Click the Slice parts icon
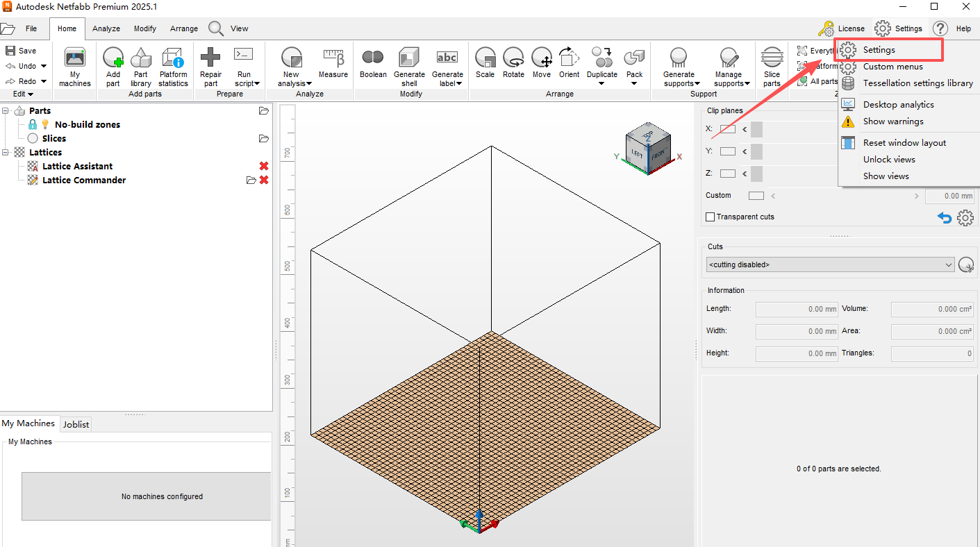 click(772, 58)
